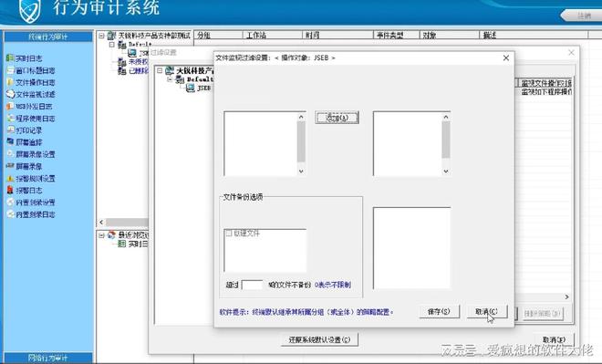Image resolution: width=602 pixels, height=364 pixels.
Task: Open 实时日志 icon in sidebar
Action: tap(10, 58)
